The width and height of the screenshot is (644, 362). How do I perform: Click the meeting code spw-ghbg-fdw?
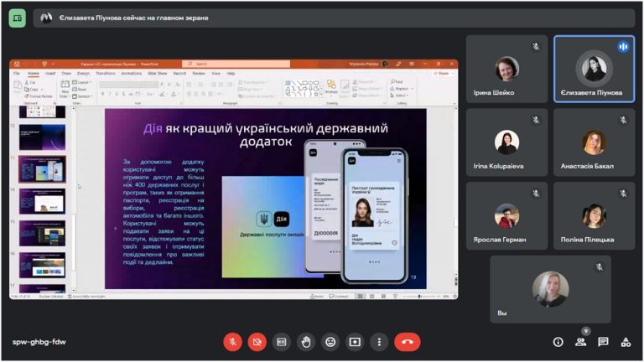pyautogui.click(x=39, y=342)
